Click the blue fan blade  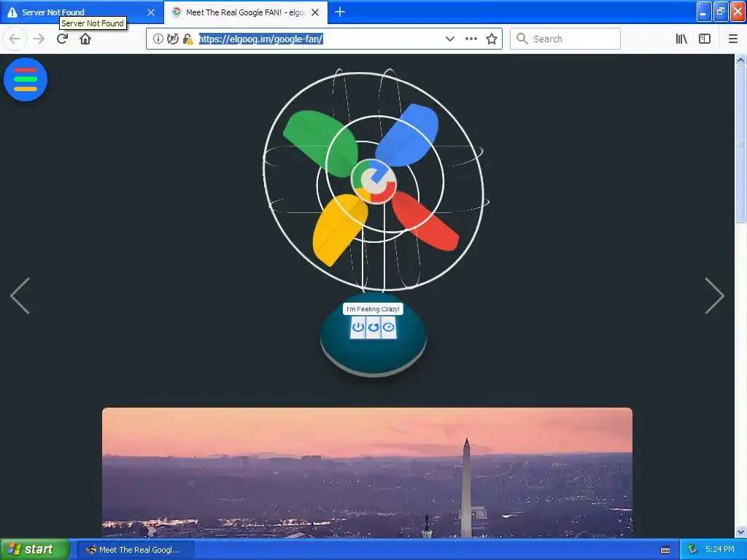coord(409,135)
